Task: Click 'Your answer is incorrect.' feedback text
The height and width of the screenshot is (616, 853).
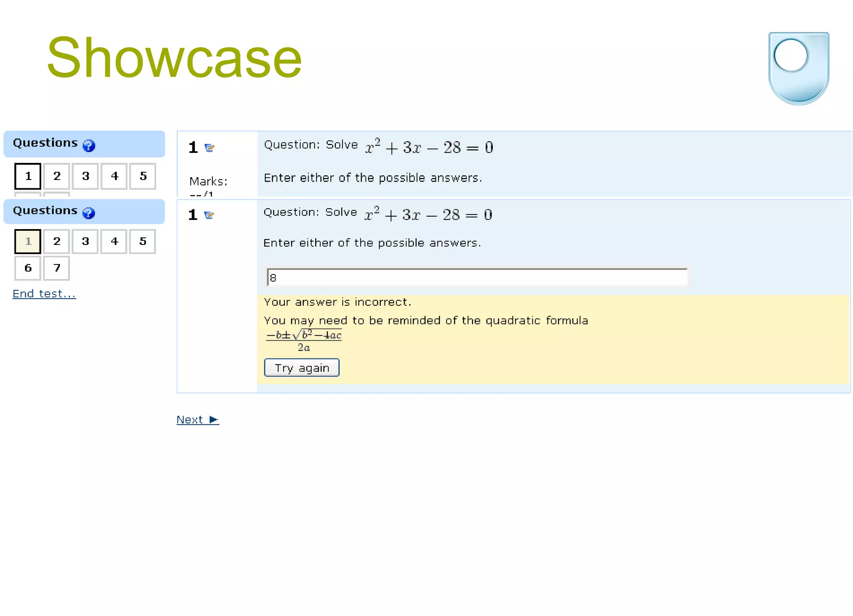Action: pyautogui.click(x=338, y=302)
